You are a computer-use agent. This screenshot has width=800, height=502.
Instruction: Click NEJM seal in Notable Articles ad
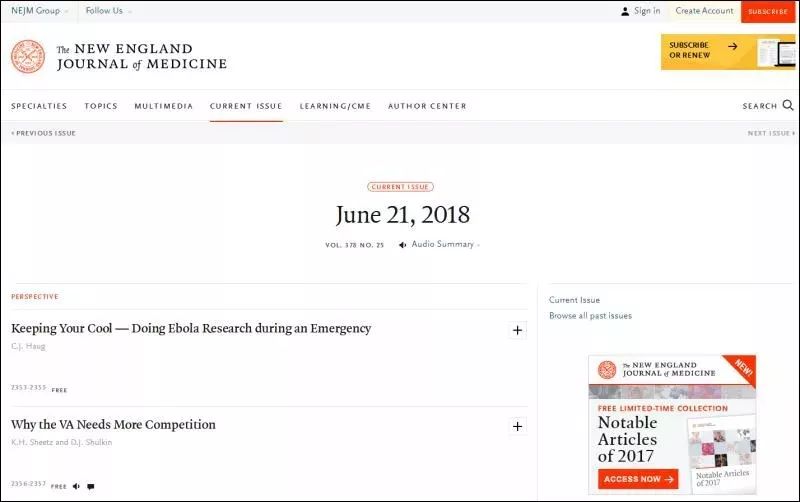607,369
